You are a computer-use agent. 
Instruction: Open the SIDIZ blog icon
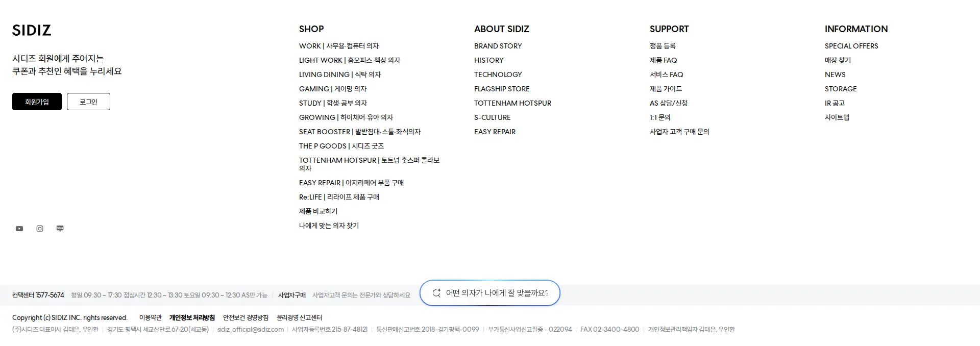pos(60,229)
